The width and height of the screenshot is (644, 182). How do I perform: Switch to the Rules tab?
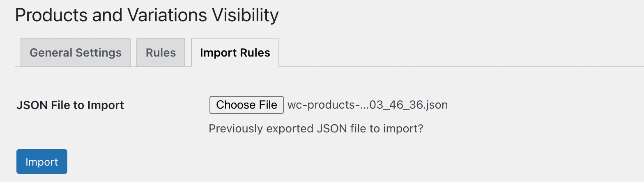(161, 52)
